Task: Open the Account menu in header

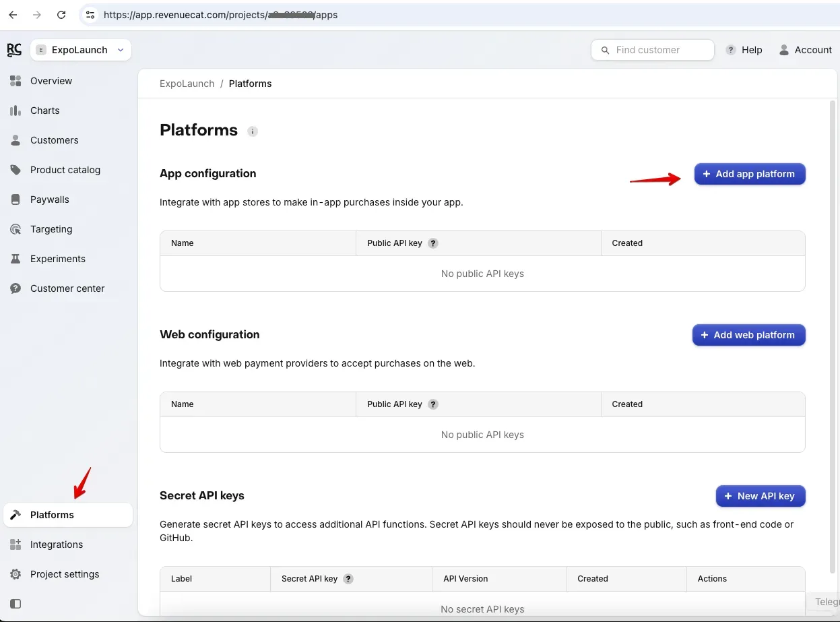Action: [806, 50]
